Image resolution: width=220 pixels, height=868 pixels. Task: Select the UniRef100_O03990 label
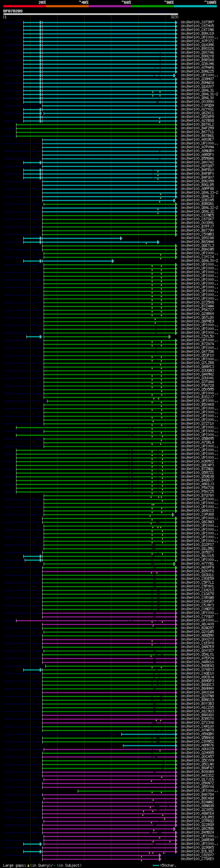[x=197, y=102]
